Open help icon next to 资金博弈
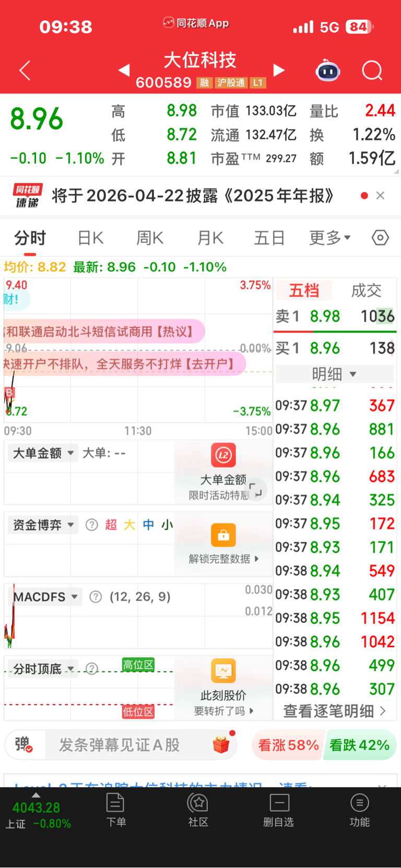This screenshot has height=868, width=401. 92,525
